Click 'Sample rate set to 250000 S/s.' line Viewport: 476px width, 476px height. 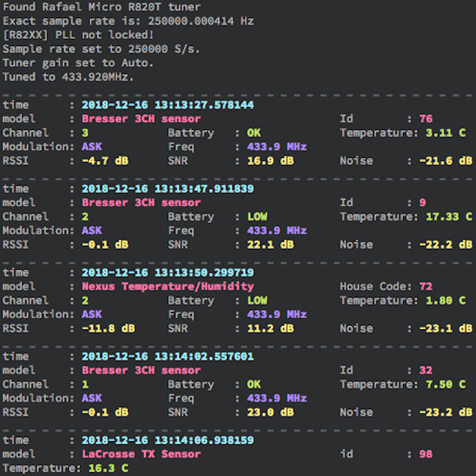(102, 49)
